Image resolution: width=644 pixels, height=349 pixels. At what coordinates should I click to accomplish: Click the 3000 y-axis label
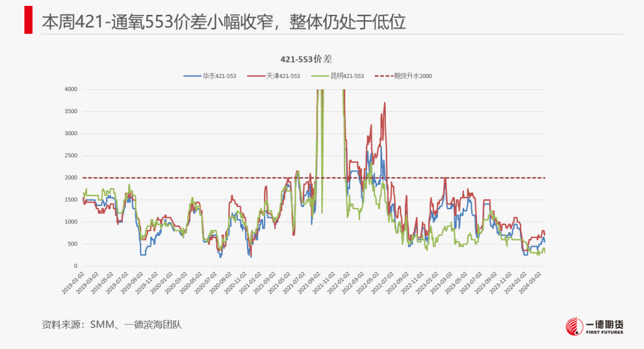tap(71, 133)
